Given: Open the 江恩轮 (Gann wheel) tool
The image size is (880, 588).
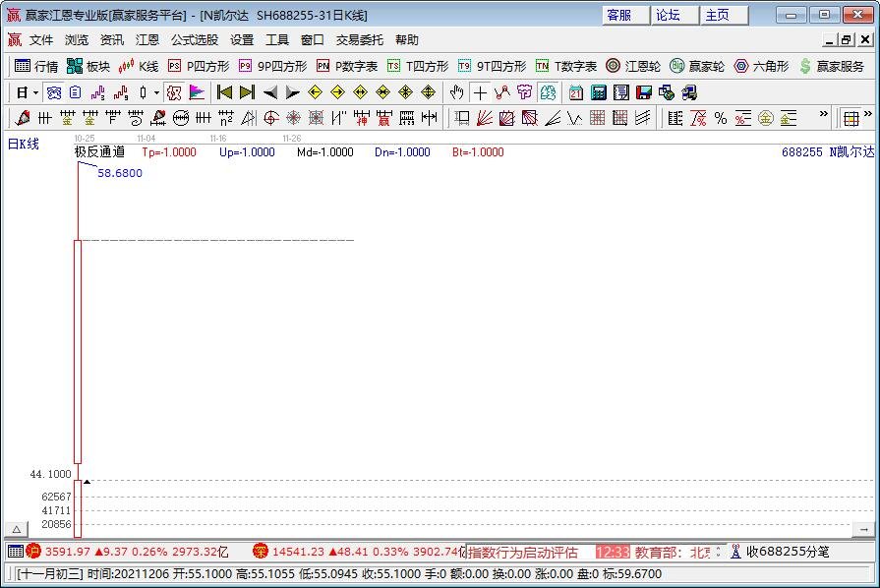Looking at the screenshot, I should [x=632, y=66].
